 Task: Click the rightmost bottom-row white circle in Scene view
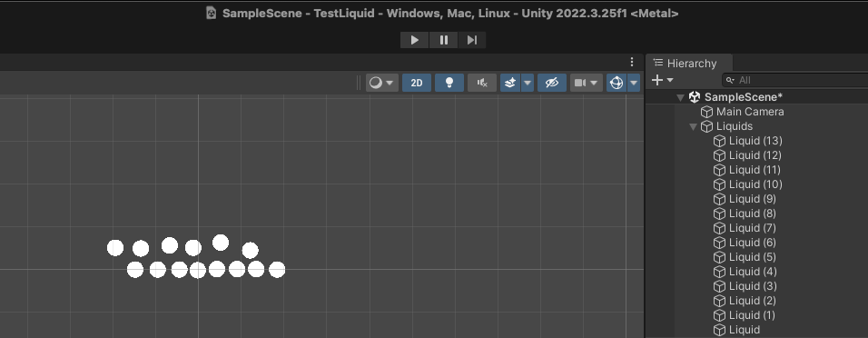point(277,270)
